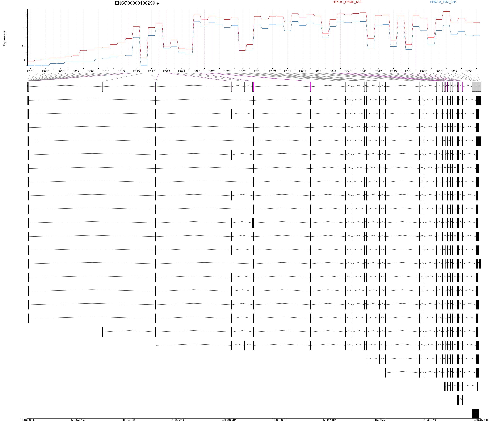Screen dimensions: 504x424
Task: Click exon label E011
Action: point(106,71)
